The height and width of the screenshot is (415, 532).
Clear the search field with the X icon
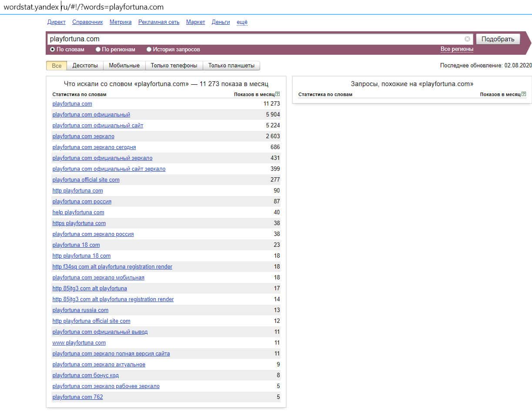[x=467, y=39]
